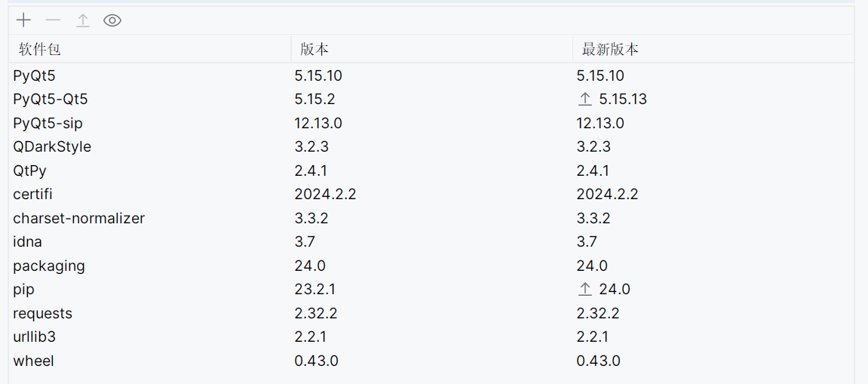The image size is (868, 384).
Task: Select the QDarkStyle package row
Action: point(52,147)
